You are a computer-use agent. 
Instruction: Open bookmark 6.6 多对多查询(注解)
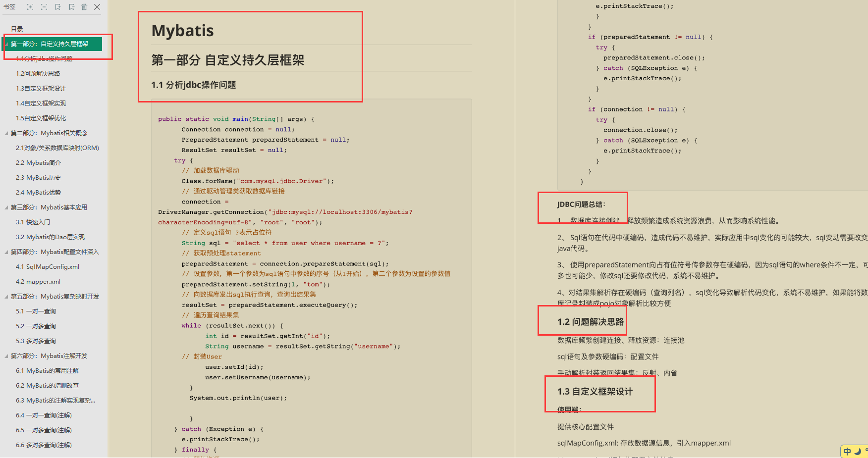44,445
